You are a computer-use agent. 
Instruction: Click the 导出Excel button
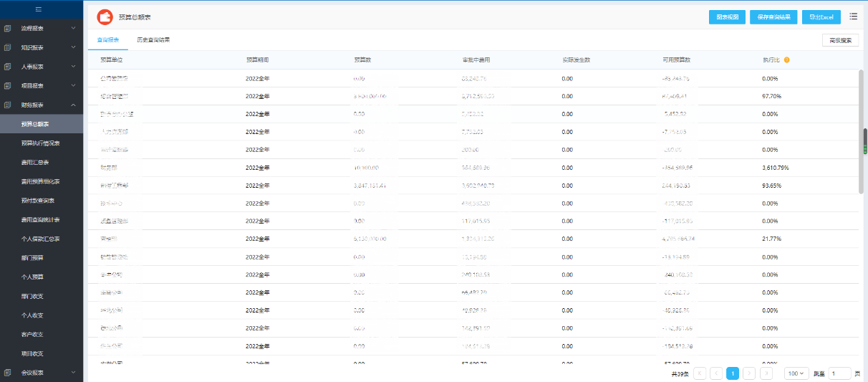[821, 16]
